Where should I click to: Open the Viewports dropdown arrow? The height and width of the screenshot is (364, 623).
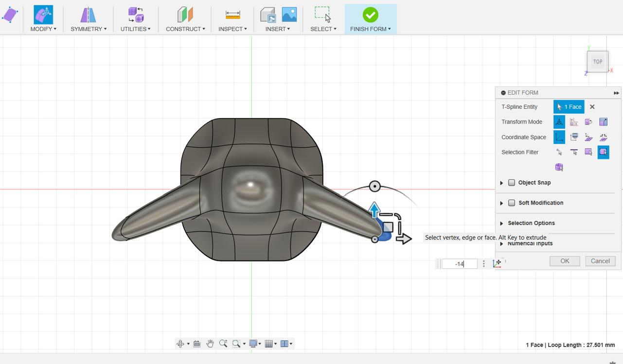291,344
